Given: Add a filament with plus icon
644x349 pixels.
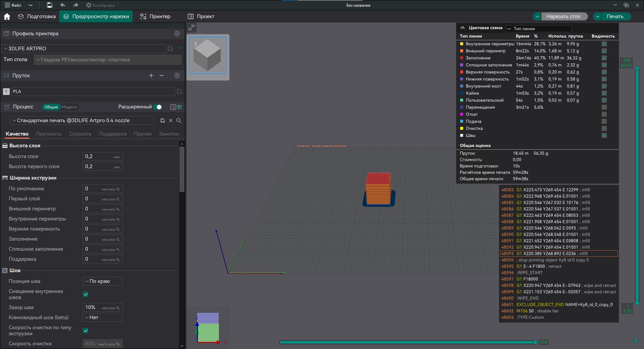Looking at the screenshot, I should tap(151, 76).
